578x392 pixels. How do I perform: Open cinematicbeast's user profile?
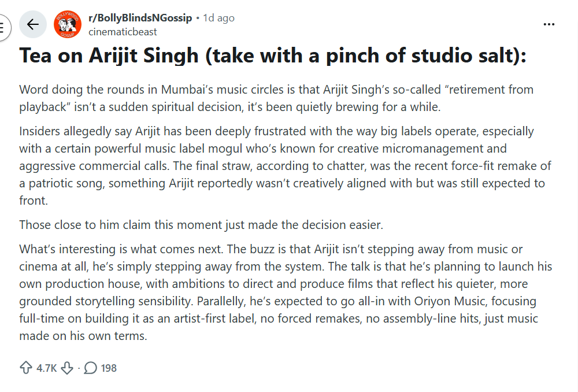pyautogui.click(x=123, y=32)
